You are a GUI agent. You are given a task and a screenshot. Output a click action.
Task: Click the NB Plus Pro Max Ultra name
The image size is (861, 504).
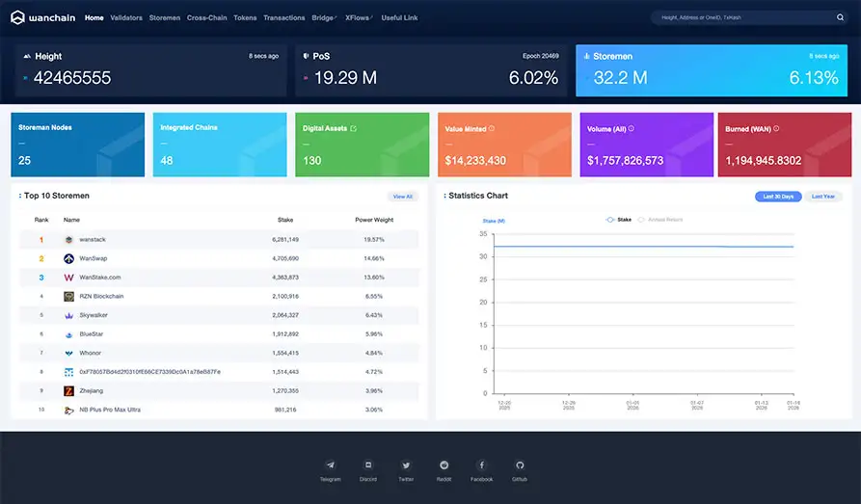pyautogui.click(x=110, y=411)
